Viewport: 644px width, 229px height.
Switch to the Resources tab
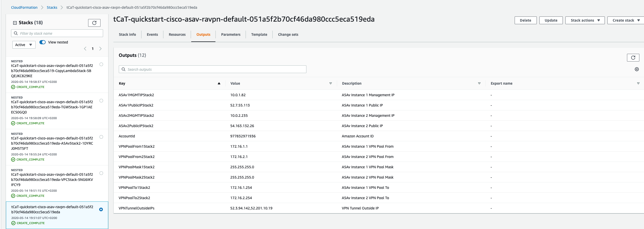pyautogui.click(x=177, y=34)
